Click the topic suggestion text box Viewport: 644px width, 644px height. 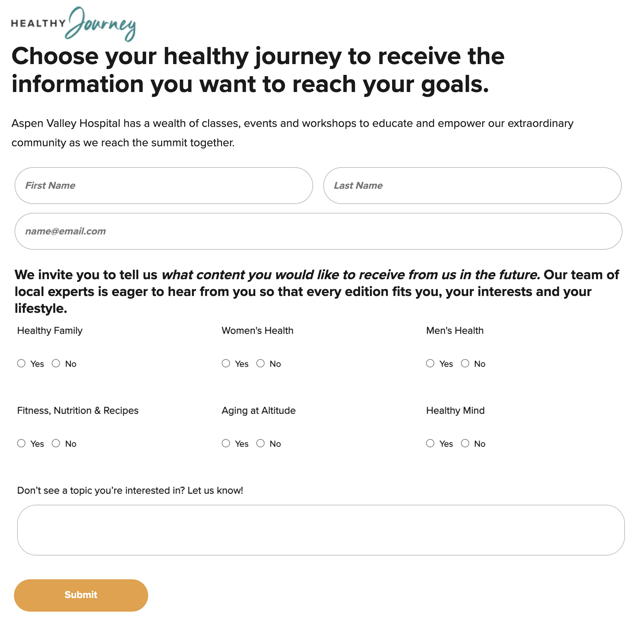click(321, 530)
